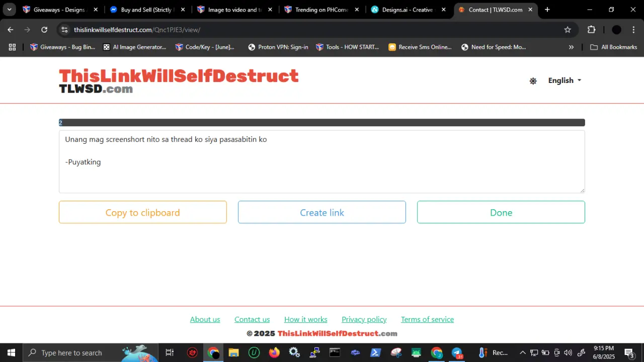Bookmark this page with the star icon
The width and height of the screenshot is (644, 362).
click(x=568, y=30)
